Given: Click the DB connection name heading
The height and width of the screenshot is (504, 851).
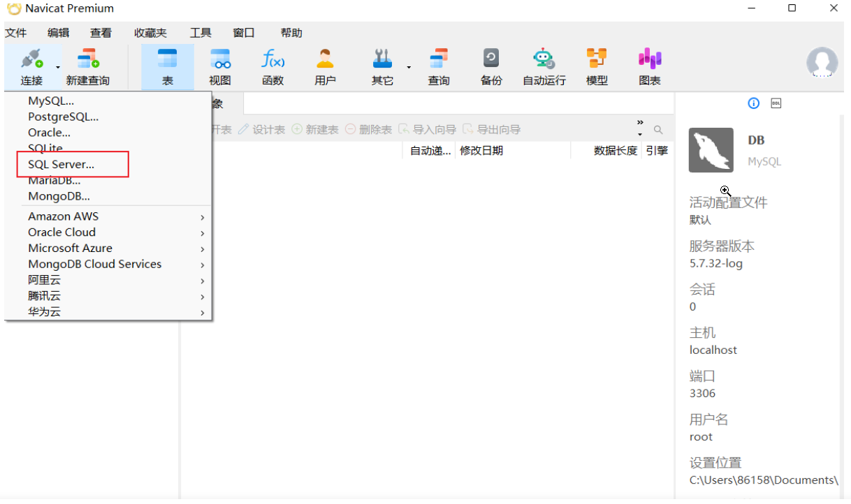Looking at the screenshot, I should pos(756,140).
